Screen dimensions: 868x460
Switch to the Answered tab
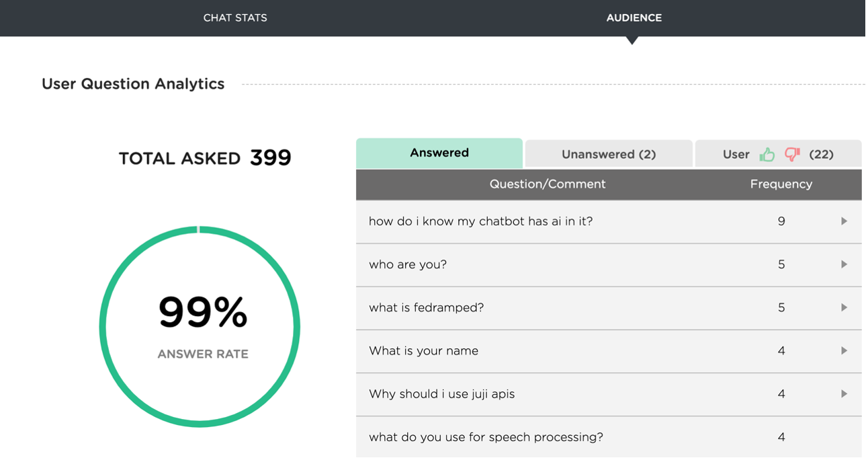[x=439, y=153]
